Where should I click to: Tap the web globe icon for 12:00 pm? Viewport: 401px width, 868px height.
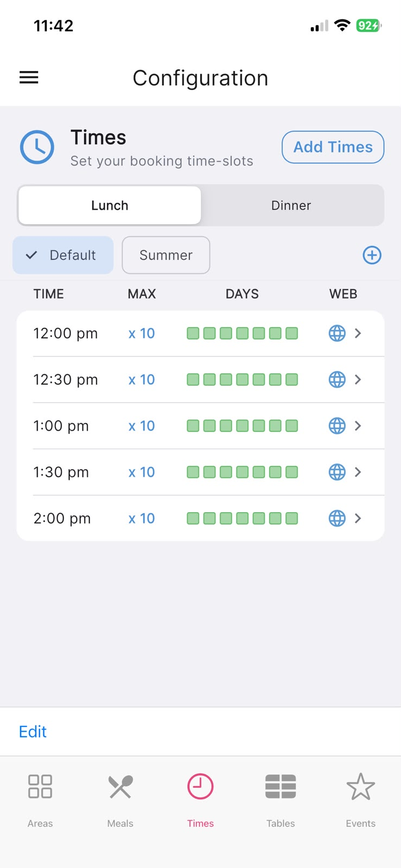click(x=337, y=333)
